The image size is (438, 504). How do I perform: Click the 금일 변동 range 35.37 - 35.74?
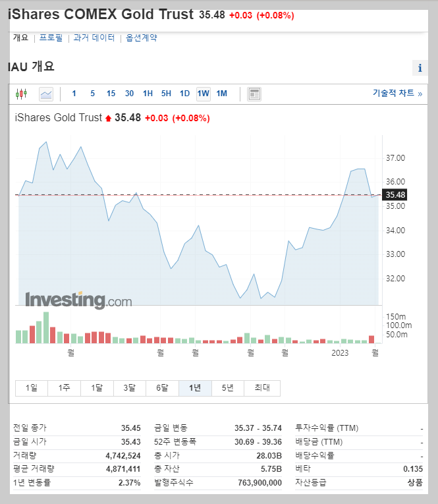pos(258,428)
